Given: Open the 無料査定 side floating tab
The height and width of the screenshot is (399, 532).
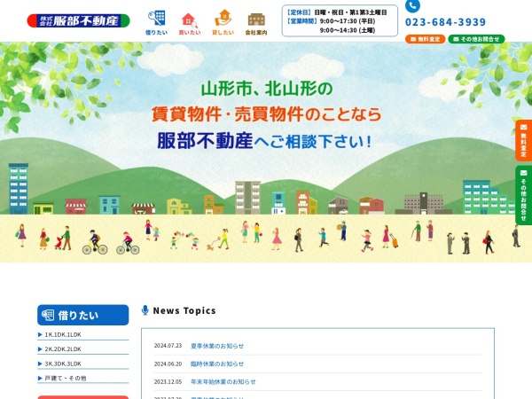Looking at the screenshot, I should 523,140.
